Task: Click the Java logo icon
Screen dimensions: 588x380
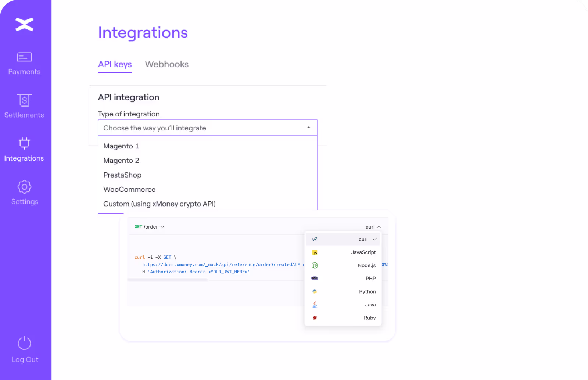Action: (x=315, y=305)
